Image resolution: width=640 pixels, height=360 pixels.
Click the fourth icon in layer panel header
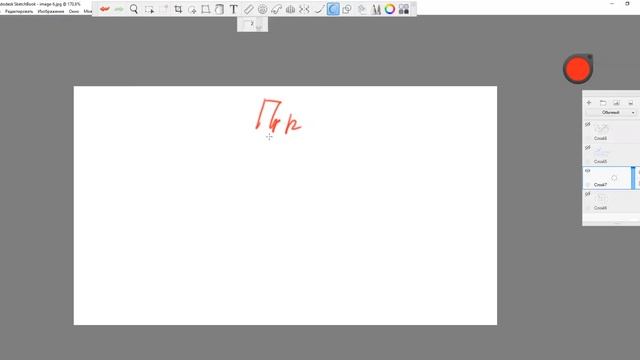coord(631,103)
